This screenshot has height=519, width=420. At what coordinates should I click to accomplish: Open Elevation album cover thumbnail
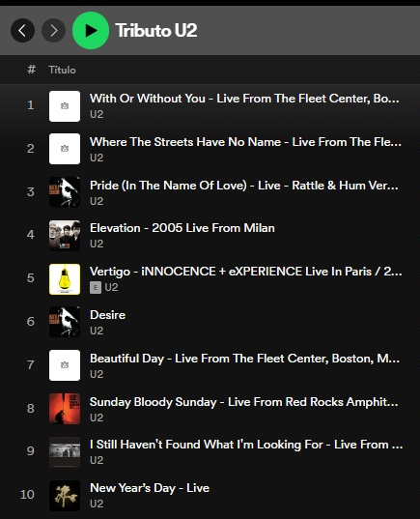pyautogui.click(x=65, y=236)
